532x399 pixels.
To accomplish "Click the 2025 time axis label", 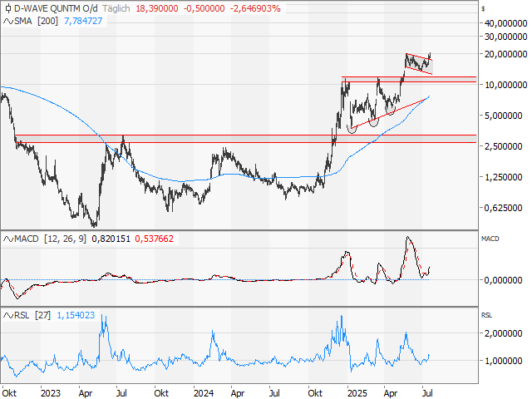I will point(357,393).
